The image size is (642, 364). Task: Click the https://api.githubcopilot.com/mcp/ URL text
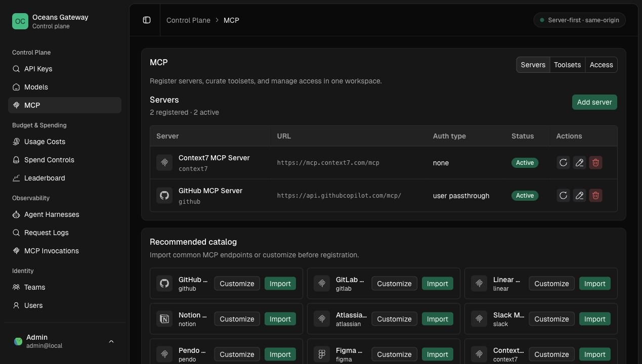(339, 196)
